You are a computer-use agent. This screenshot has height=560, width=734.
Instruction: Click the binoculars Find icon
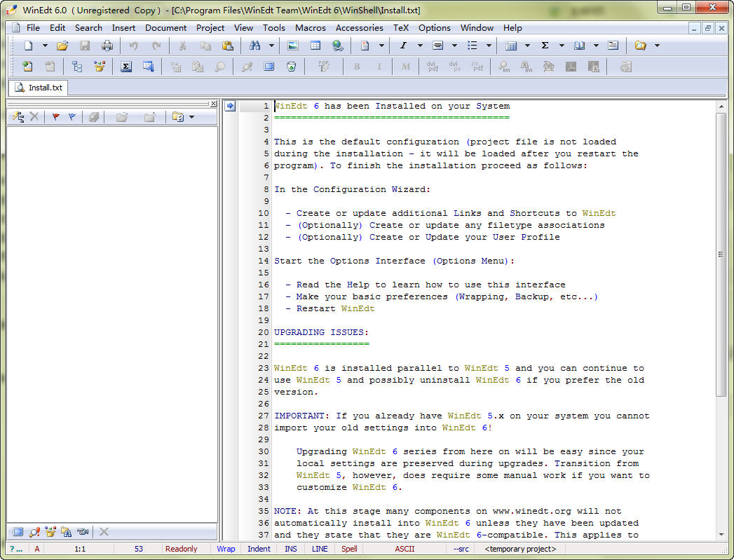(254, 46)
